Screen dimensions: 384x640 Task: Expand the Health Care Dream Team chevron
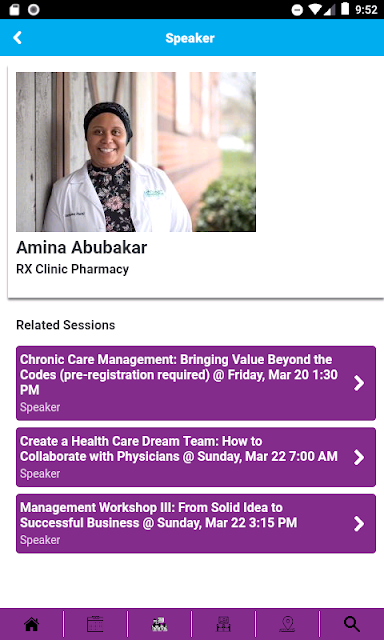[x=359, y=457]
